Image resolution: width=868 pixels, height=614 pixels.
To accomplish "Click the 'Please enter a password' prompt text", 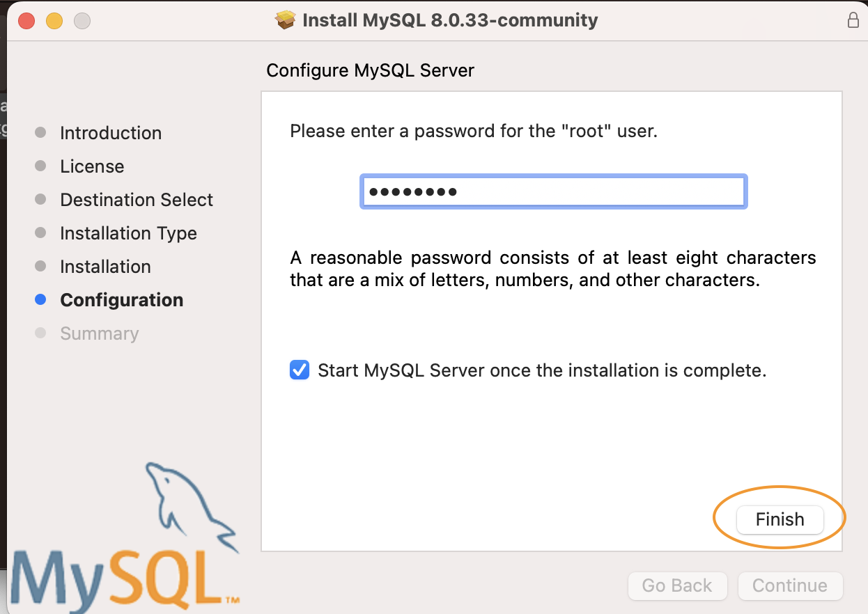I will tap(474, 131).
